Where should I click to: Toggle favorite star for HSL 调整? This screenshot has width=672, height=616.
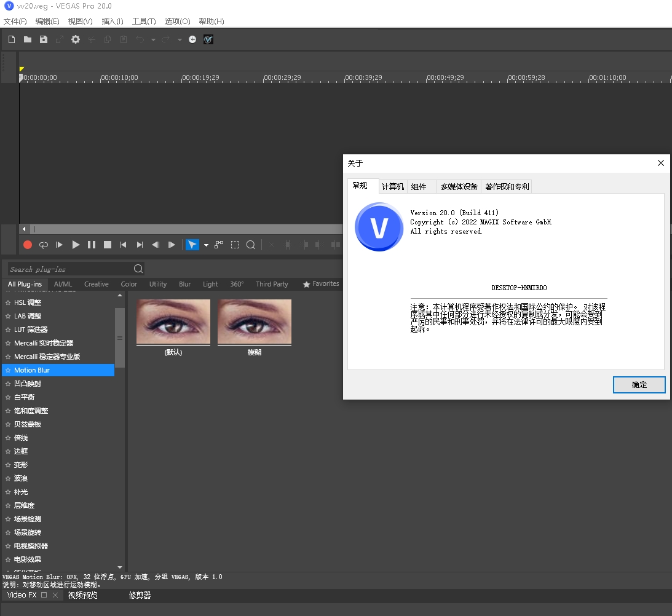(8, 302)
